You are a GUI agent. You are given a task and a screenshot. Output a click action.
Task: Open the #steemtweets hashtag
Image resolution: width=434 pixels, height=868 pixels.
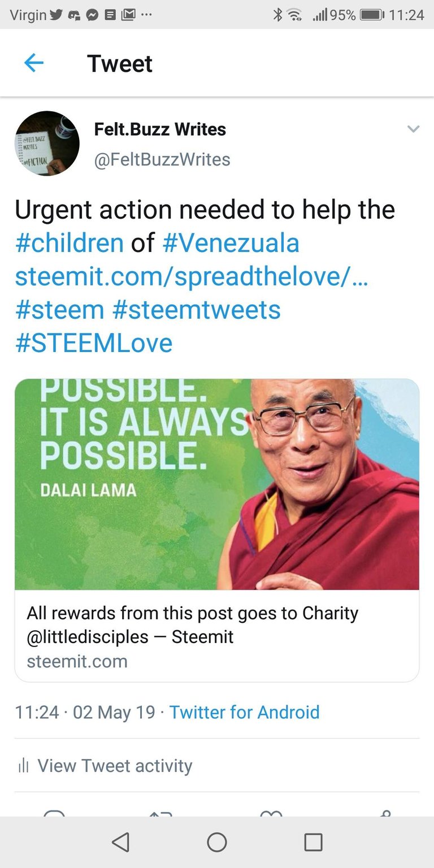tap(197, 310)
